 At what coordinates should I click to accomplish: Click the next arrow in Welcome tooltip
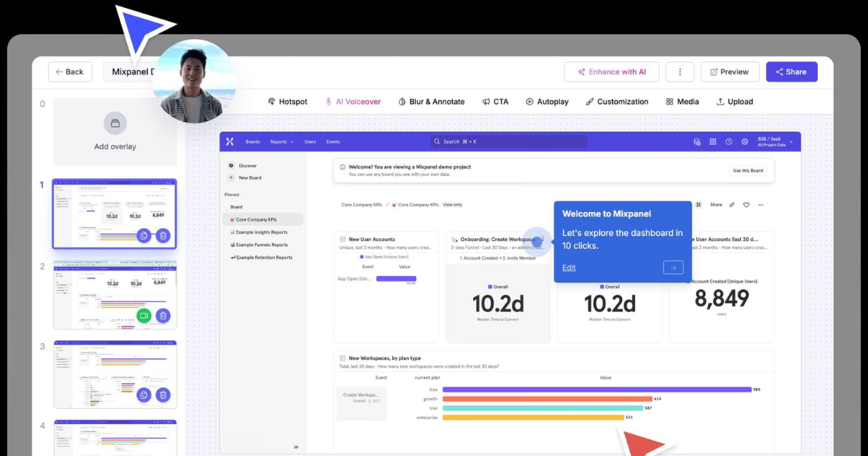tap(673, 268)
